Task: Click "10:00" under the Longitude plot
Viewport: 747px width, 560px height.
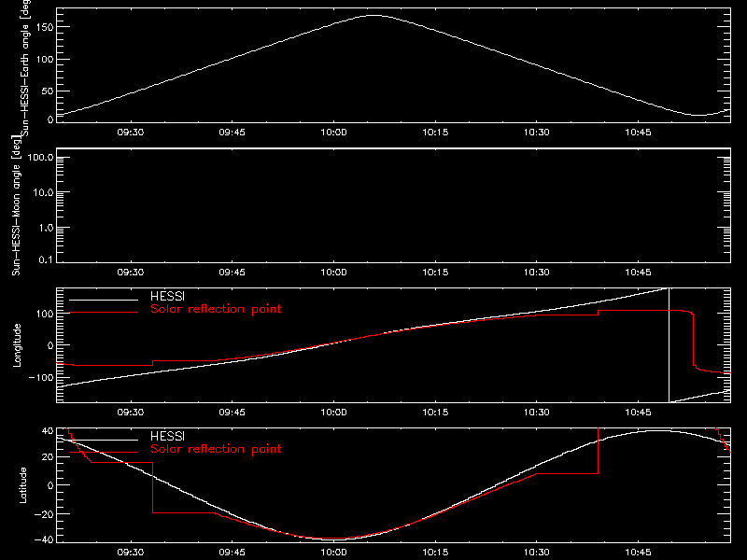Action: [x=333, y=412]
